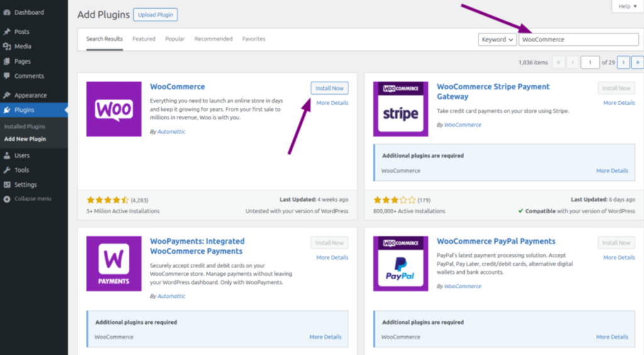This screenshot has height=355, width=644.
Task: Click the plugin search field containing WooCommerce
Action: 579,40
